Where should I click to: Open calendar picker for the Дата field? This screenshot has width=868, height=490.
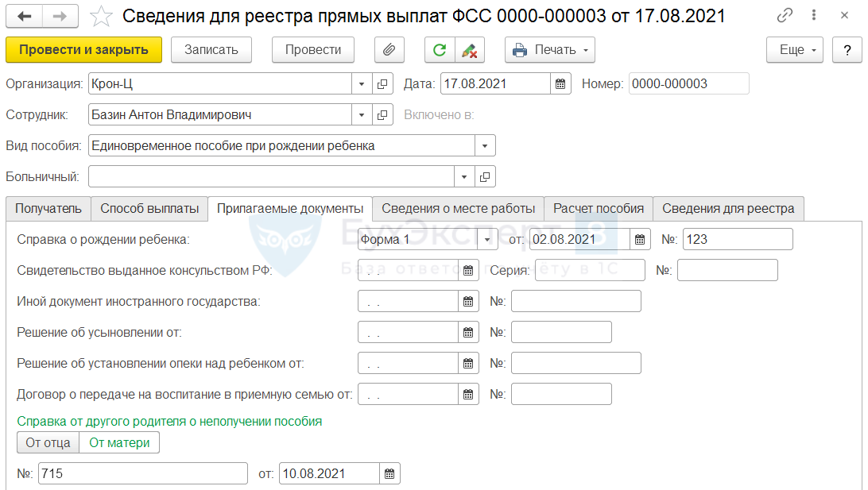pos(560,84)
